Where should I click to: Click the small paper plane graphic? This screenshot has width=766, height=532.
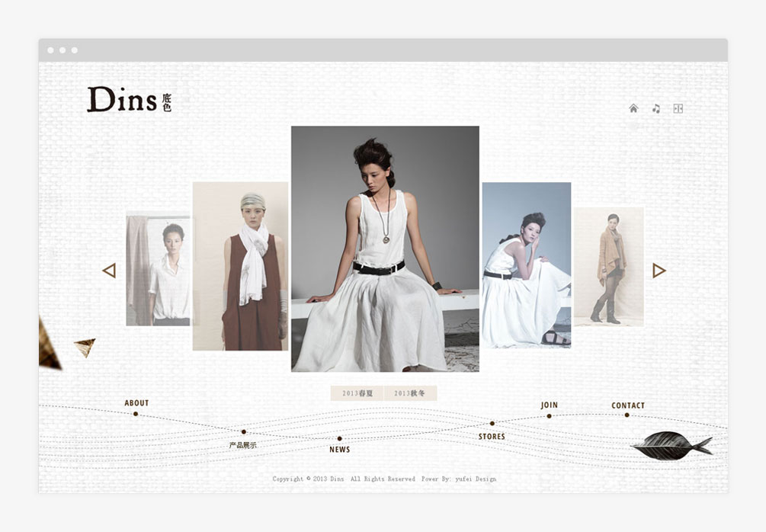click(x=85, y=347)
